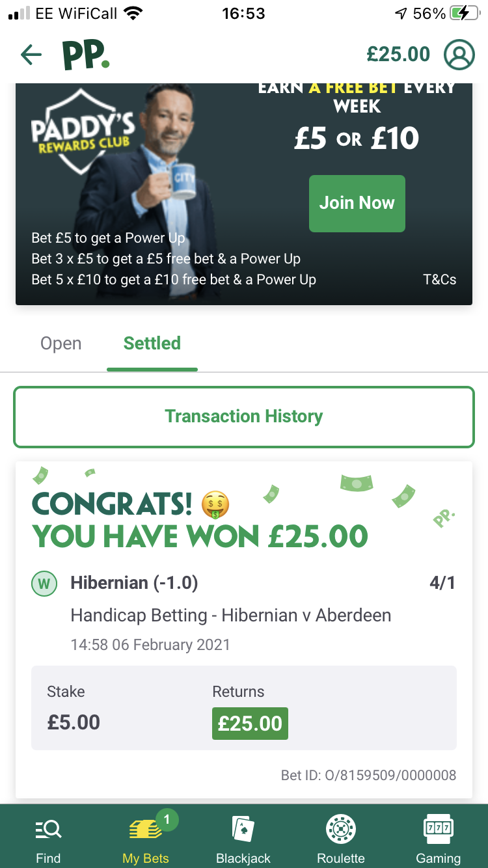Select the My Bets cash icon

click(x=145, y=829)
